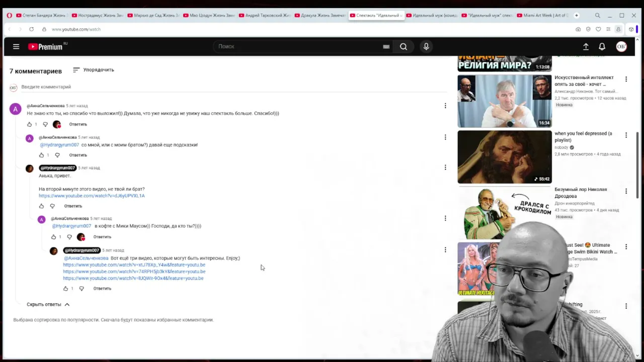Image resolution: width=644 pixels, height=362 pixels.
Task: Like the comment 'Не знаю кто ты'
Action: pyautogui.click(x=29, y=124)
